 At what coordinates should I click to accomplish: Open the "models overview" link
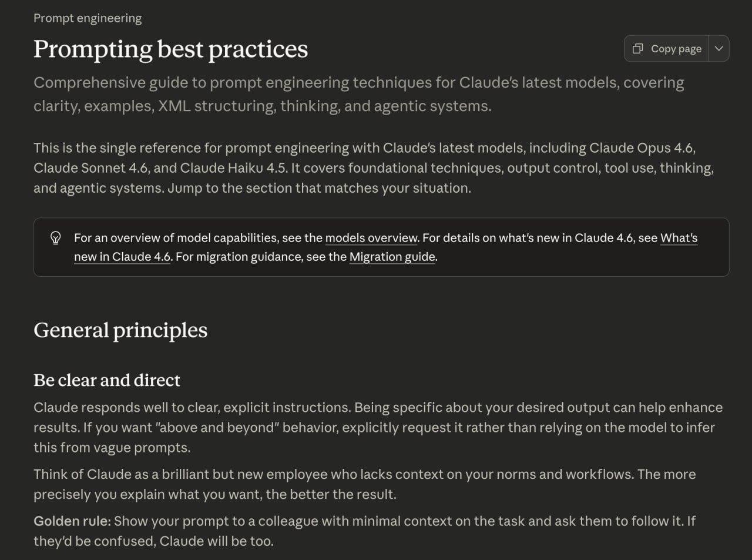pyautogui.click(x=371, y=238)
